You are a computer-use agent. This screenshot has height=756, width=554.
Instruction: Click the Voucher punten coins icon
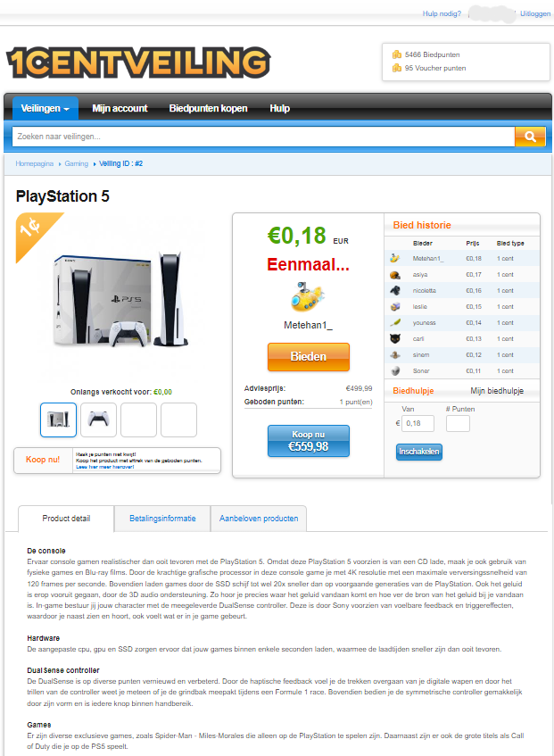pyautogui.click(x=396, y=68)
